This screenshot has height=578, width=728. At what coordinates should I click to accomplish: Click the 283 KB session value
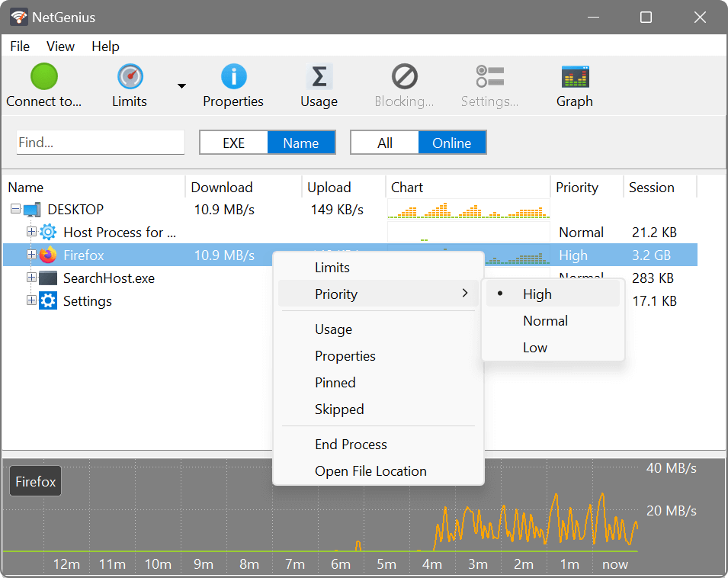click(x=653, y=278)
